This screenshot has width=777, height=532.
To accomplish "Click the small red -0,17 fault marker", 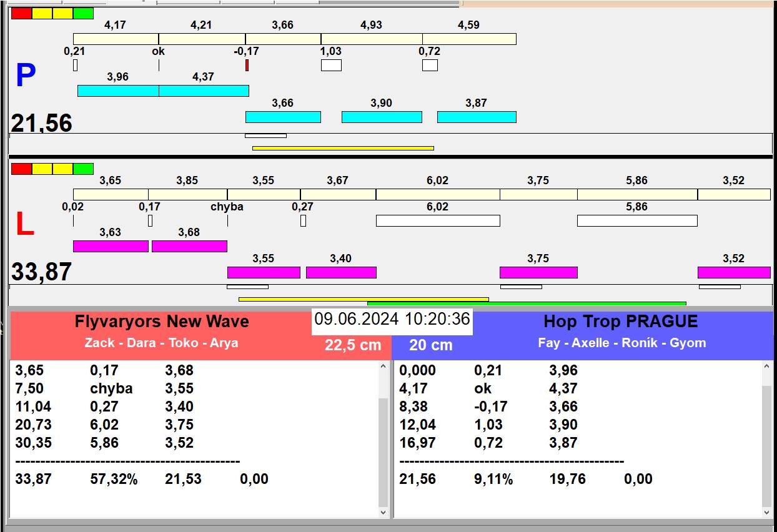I will click(247, 65).
